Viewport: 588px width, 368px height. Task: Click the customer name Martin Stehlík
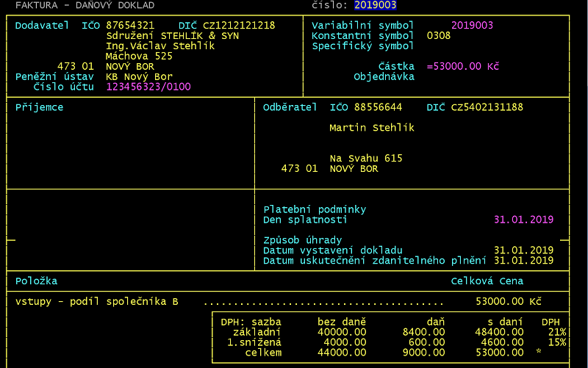click(x=371, y=128)
